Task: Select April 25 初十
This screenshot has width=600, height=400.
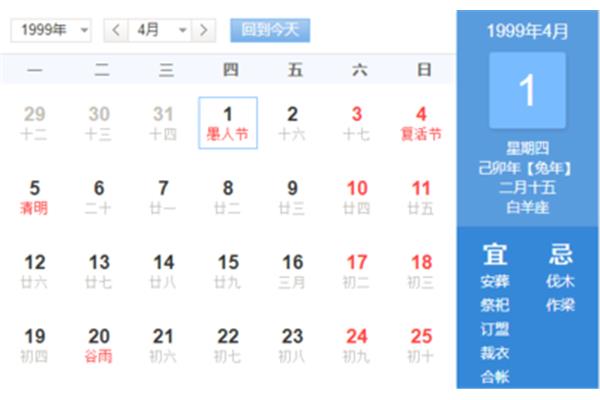Action: tap(421, 346)
